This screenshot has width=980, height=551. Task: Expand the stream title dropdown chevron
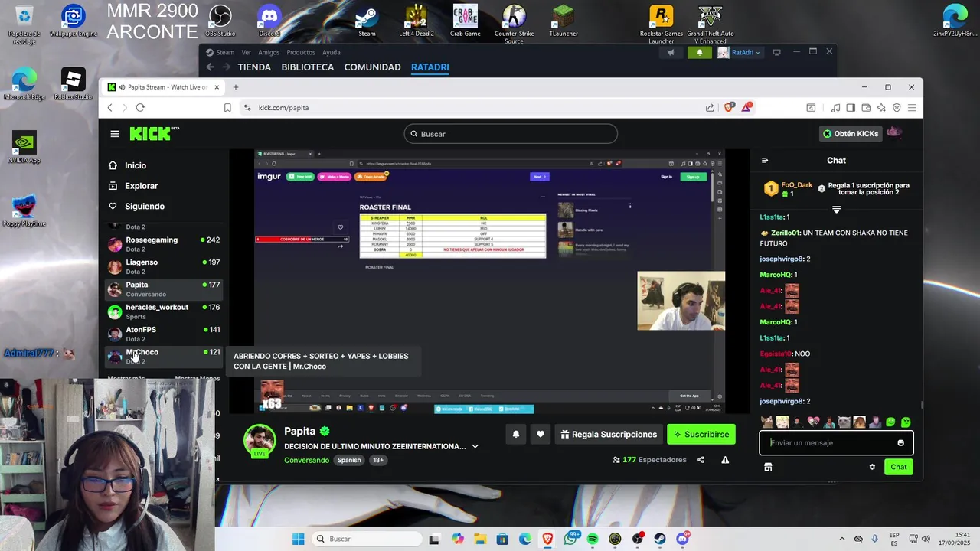pyautogui.click(x=475, y=447)
